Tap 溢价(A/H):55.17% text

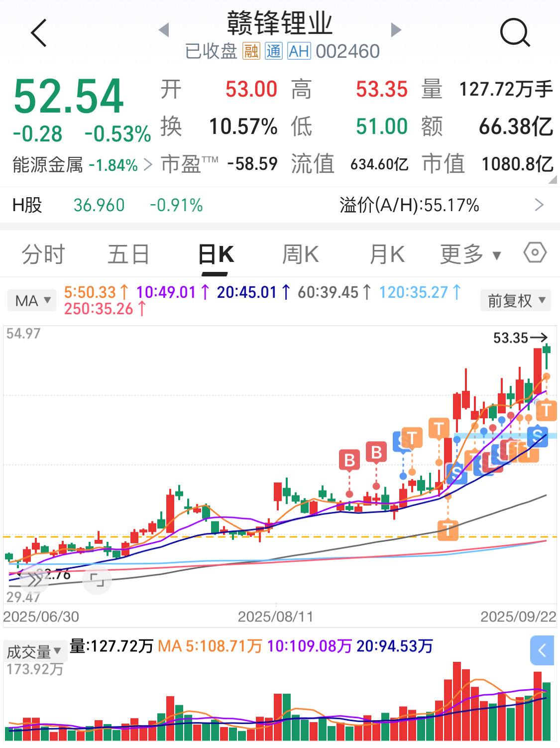(x=409, y=205)
